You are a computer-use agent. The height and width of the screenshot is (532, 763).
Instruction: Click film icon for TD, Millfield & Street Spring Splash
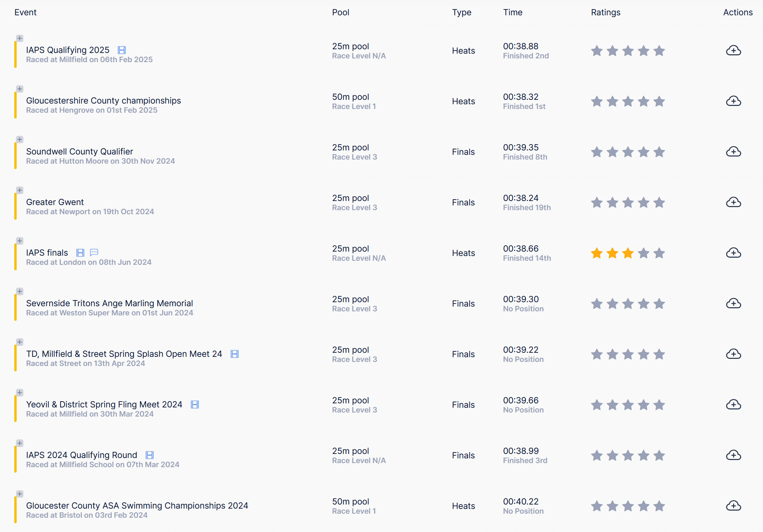point(234,354)
